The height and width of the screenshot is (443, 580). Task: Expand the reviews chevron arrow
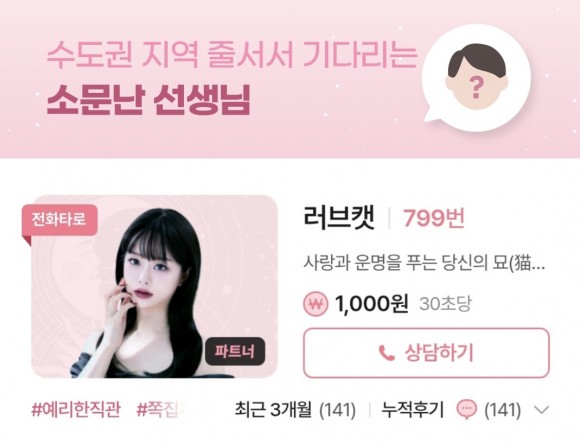(x=542, y=410)
